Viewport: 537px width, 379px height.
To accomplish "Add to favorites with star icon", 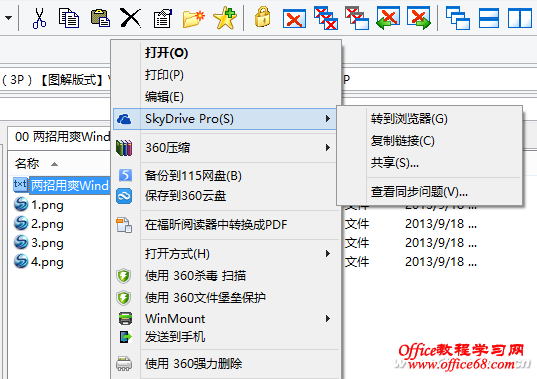I will 225,18.
